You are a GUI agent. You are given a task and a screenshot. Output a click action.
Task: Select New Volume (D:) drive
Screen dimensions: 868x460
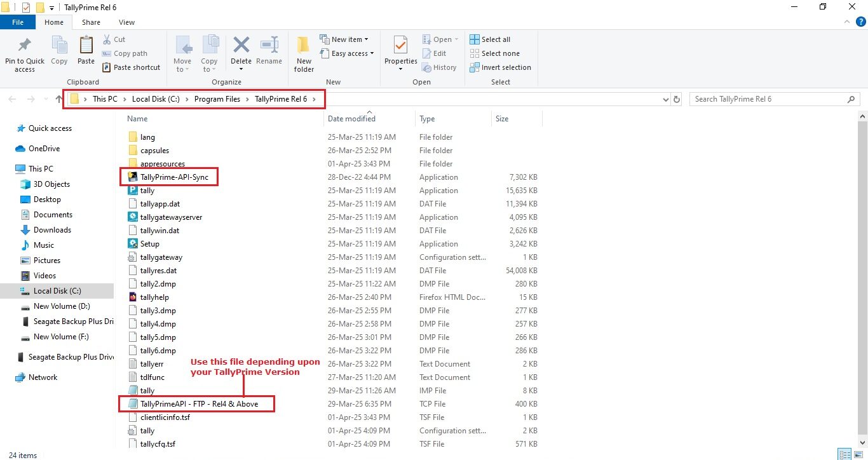61,306
